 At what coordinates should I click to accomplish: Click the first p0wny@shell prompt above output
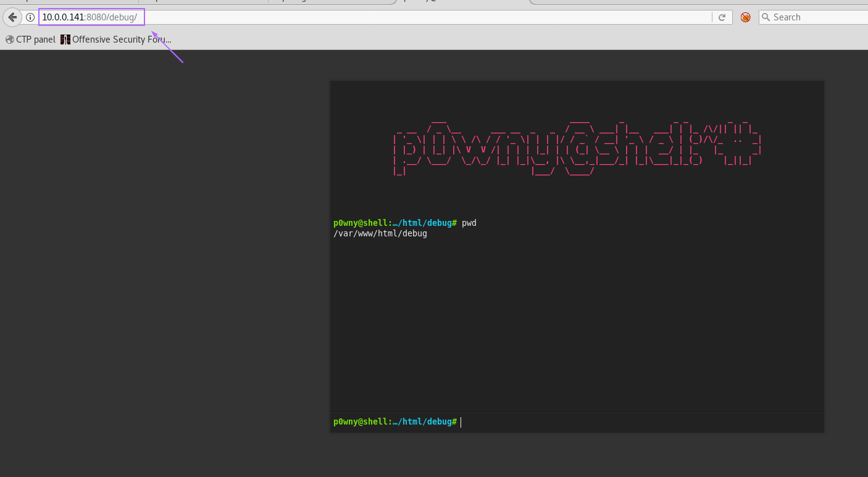pos(395,223)
